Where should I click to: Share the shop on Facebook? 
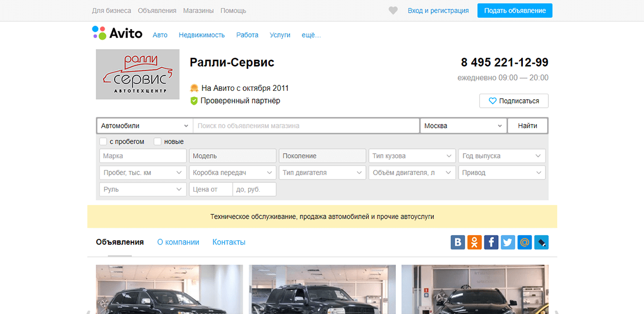pos(491,242)
